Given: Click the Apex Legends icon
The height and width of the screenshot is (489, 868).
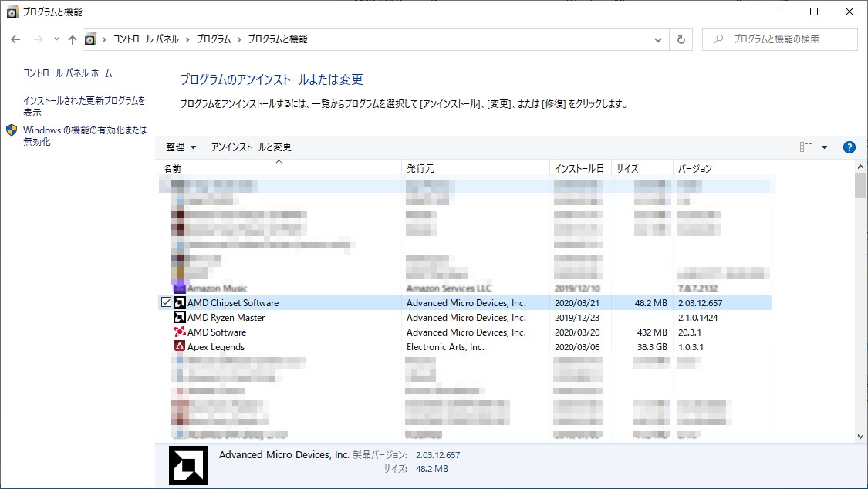Looking at the screenshot, I should (179, 346).
